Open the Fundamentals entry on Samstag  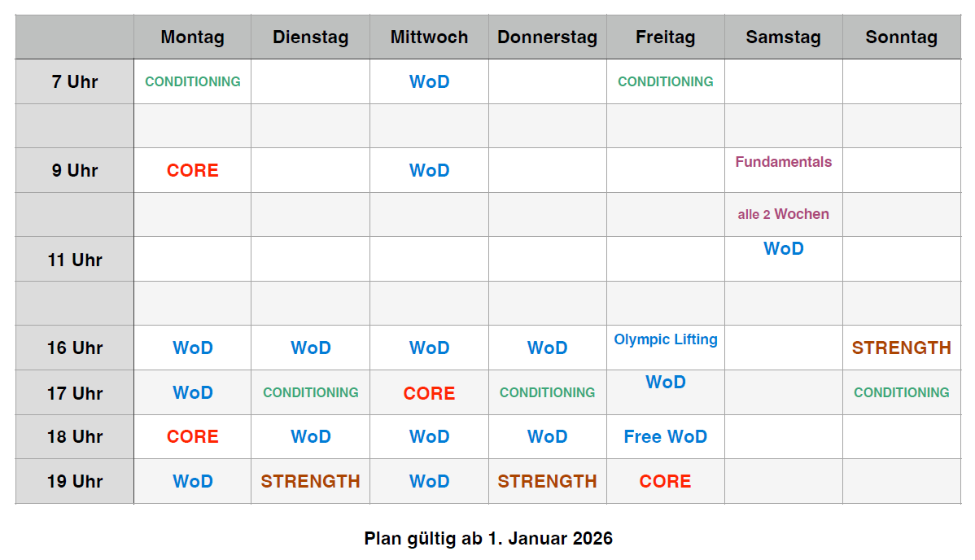[x=783, y=161]
